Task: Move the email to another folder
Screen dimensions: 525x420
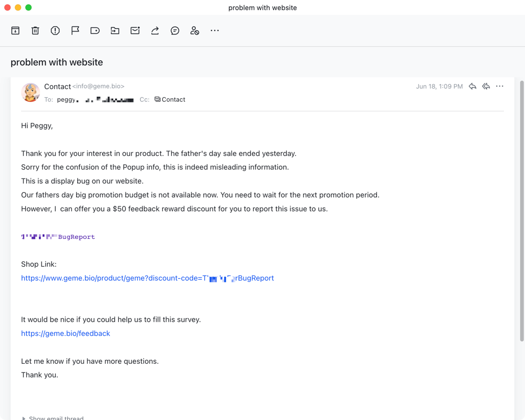Action: pyautogui.click(x=115, y=30)
